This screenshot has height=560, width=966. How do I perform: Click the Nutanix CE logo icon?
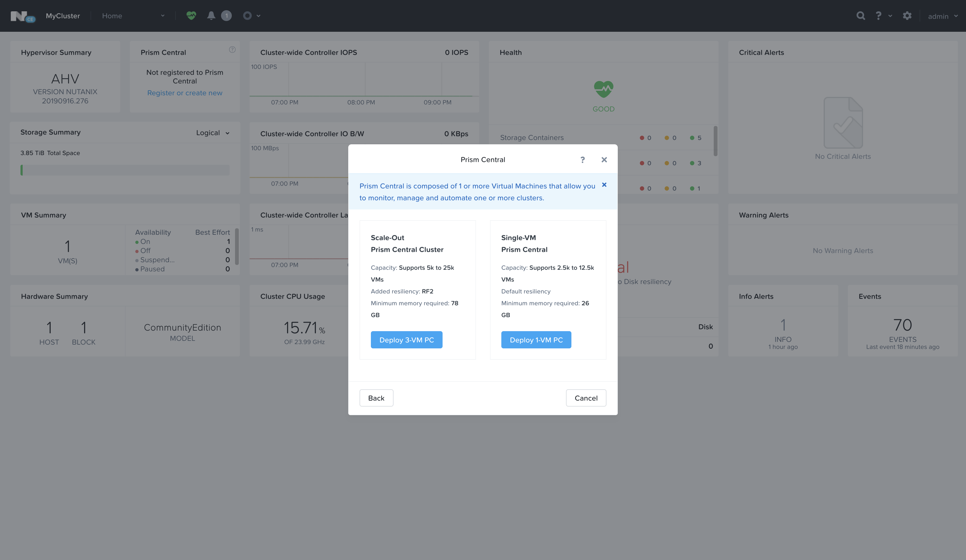pyautogui.click(x=22, y=16)
